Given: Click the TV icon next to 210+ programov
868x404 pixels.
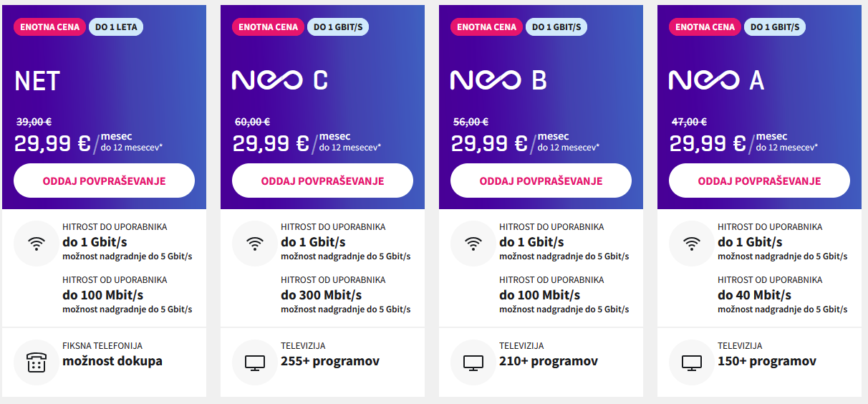Looking at the screenshot, I should [473, 362].
